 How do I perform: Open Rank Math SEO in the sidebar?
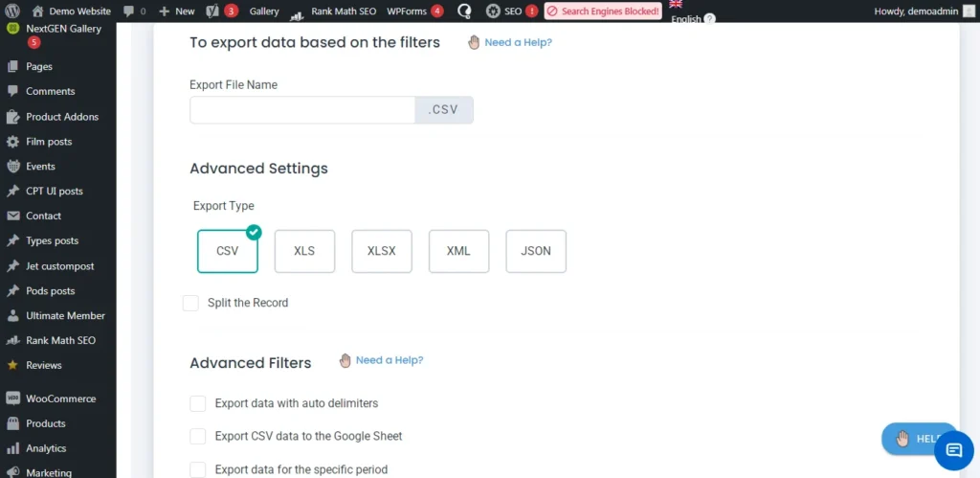pos(60,340)
